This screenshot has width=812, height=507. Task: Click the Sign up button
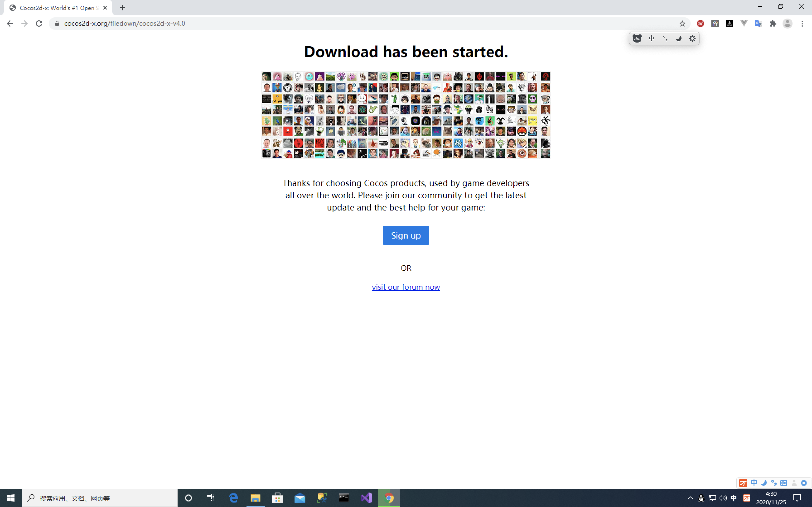(406, 235)
